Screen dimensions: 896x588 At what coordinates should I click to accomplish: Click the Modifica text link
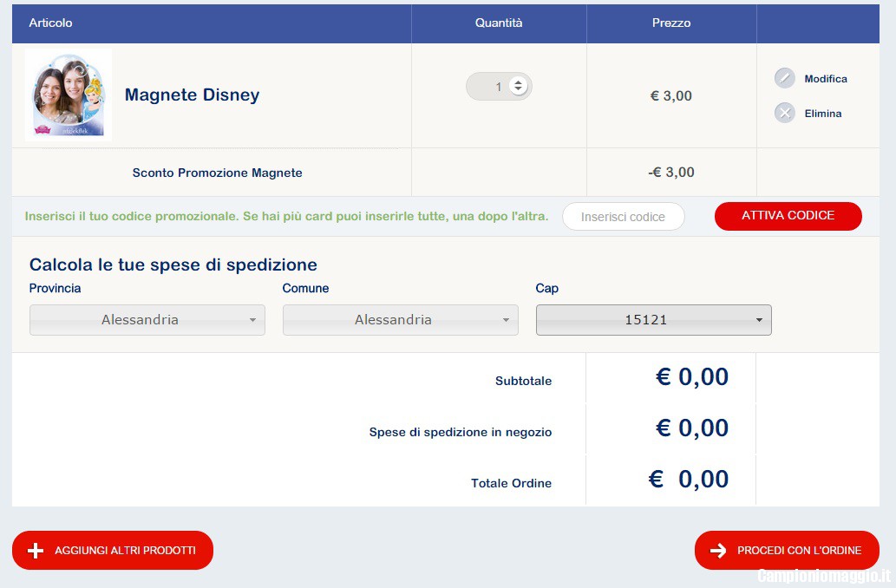(825, 79)
